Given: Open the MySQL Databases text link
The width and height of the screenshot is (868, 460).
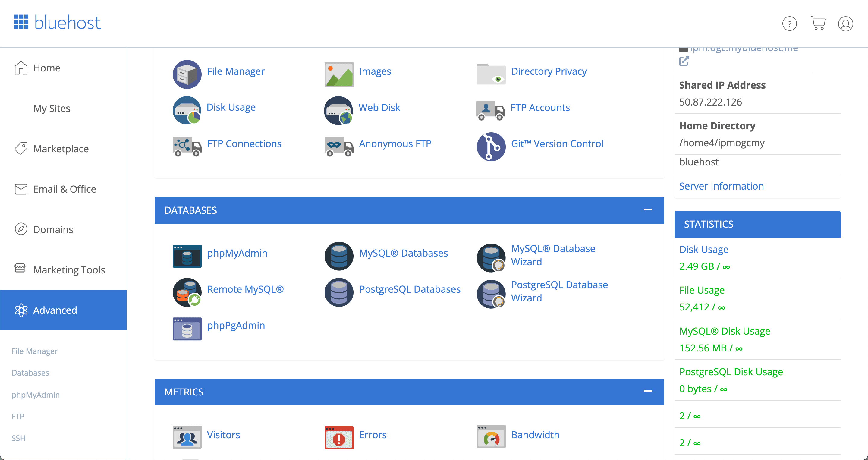Looking at the screenshot, I should (x=403, y=253).
